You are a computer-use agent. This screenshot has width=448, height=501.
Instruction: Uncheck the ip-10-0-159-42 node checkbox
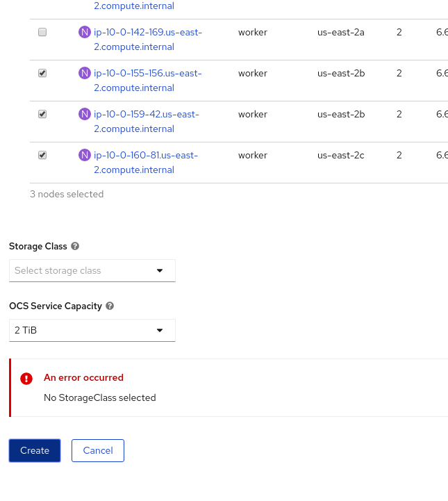42,114
